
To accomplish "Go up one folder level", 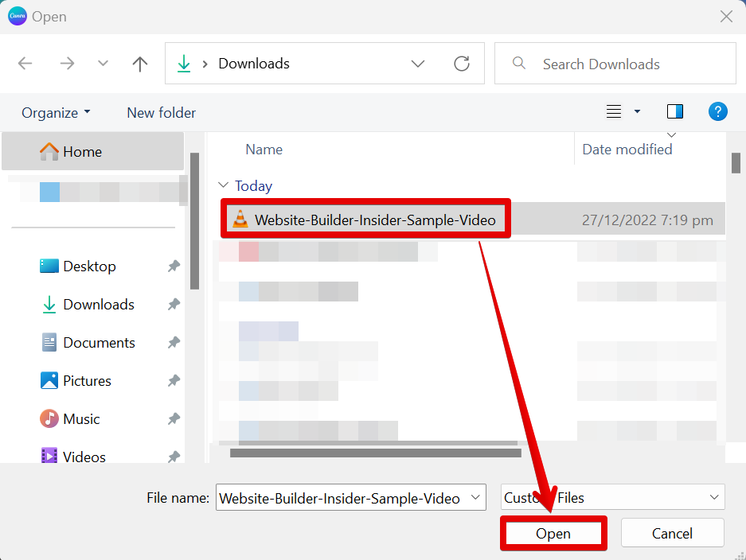I will 140,64.
